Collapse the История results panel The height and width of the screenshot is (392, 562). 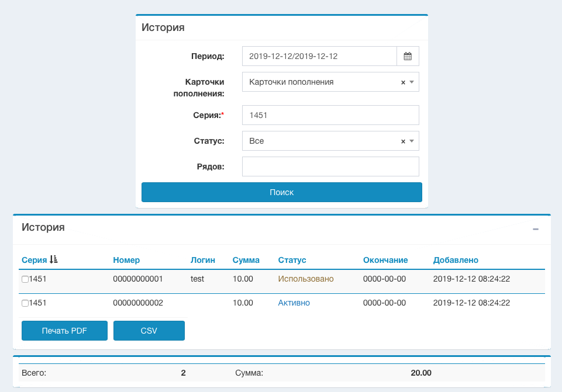tap(535, 229)
